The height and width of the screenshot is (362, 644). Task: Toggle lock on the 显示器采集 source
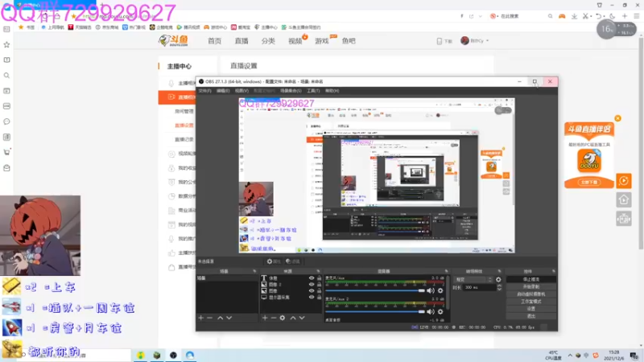click(319, 297)
